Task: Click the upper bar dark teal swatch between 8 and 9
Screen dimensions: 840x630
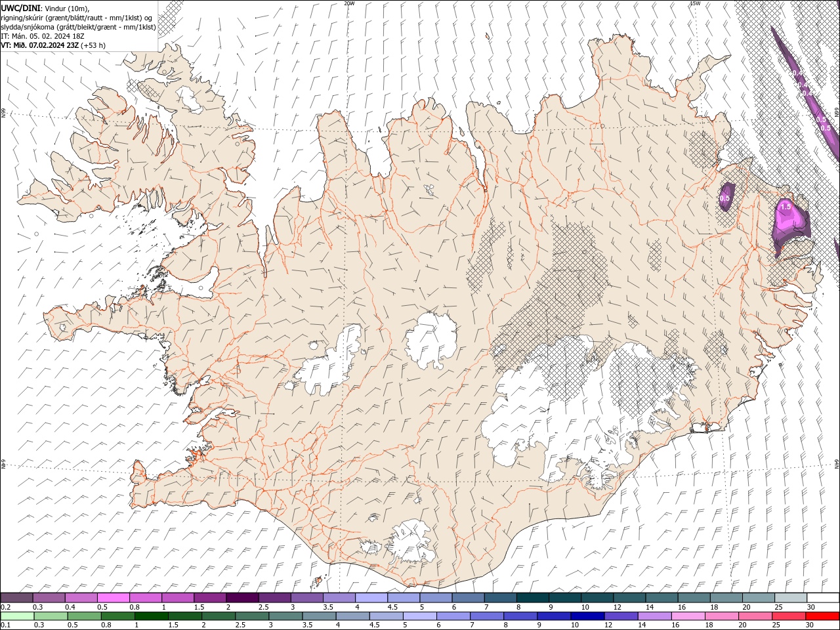Action: (532, 598)
